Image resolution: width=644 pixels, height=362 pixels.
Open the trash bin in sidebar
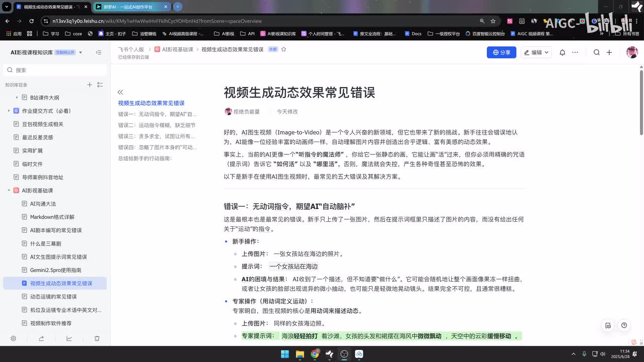click(x=97, y=338)
